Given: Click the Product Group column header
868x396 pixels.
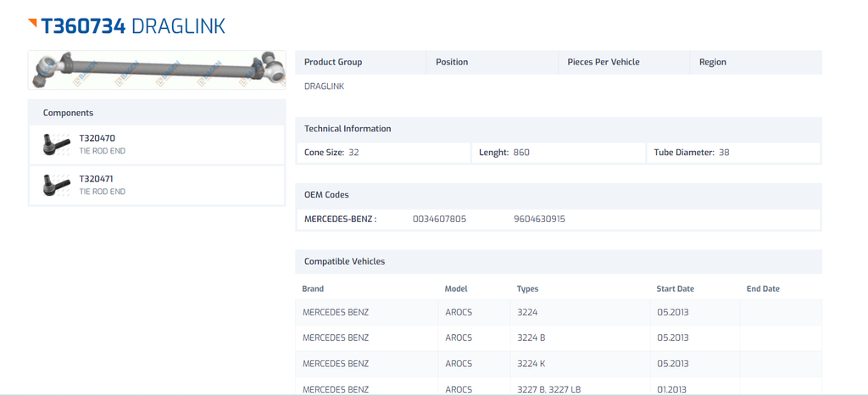Looking at the screenshot, I should (361, 62).
